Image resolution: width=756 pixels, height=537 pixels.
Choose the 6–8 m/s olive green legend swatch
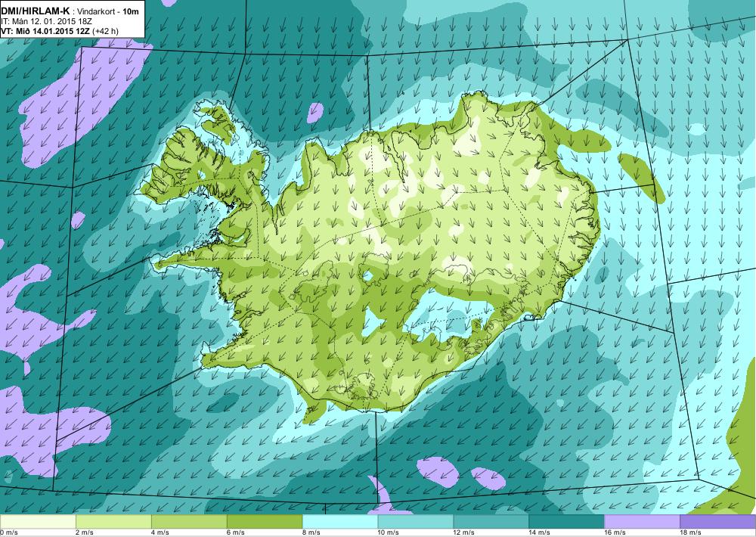pos(264,522)
